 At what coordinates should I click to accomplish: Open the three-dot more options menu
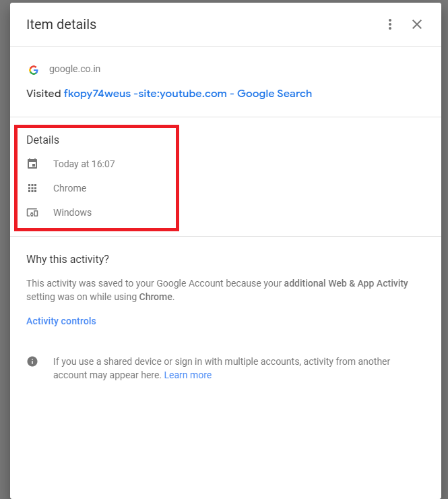[390, 24]
